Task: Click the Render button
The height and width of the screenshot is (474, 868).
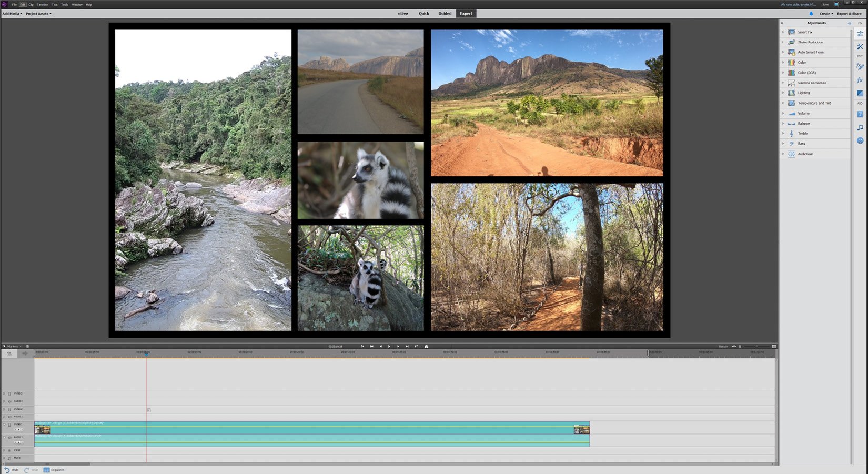Action: click(723, 346)
